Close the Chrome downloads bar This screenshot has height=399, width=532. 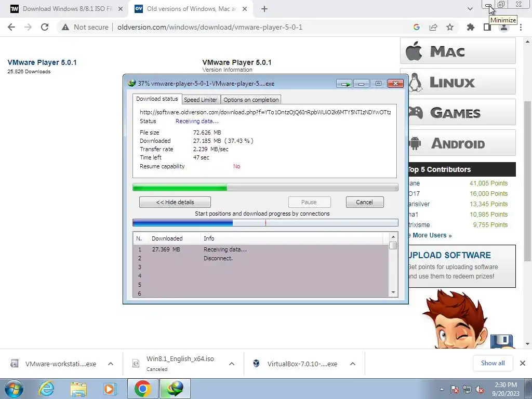[523, 363]
